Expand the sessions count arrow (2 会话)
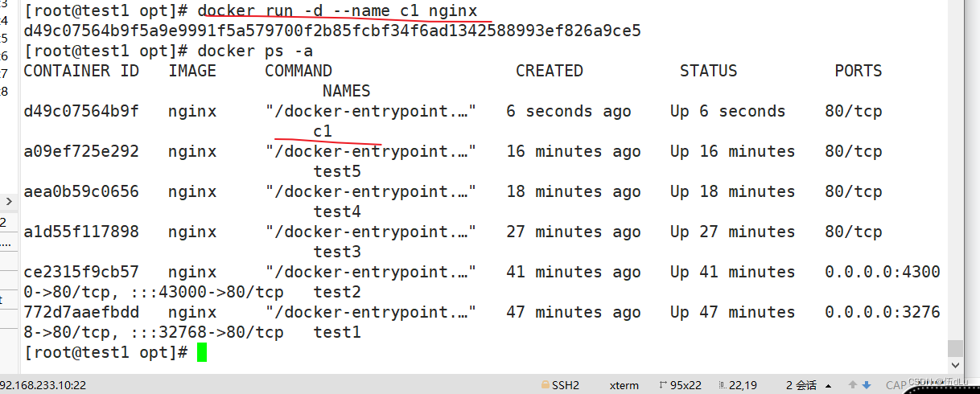The image size is (980, 394). [x=828, y=386]
